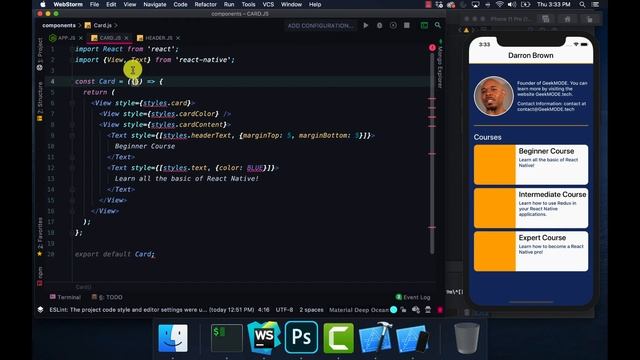Click the vertical scrollbar in the editor
Viewport: 640px width, 360px height.
click(x=432, y=153)
